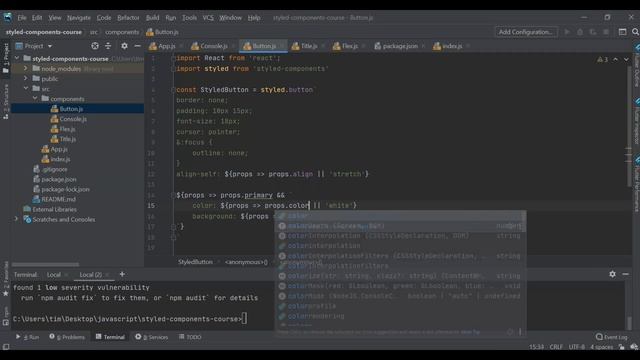Open the Run tool window button
Screen dimensions: 640x360
(28, 337)
